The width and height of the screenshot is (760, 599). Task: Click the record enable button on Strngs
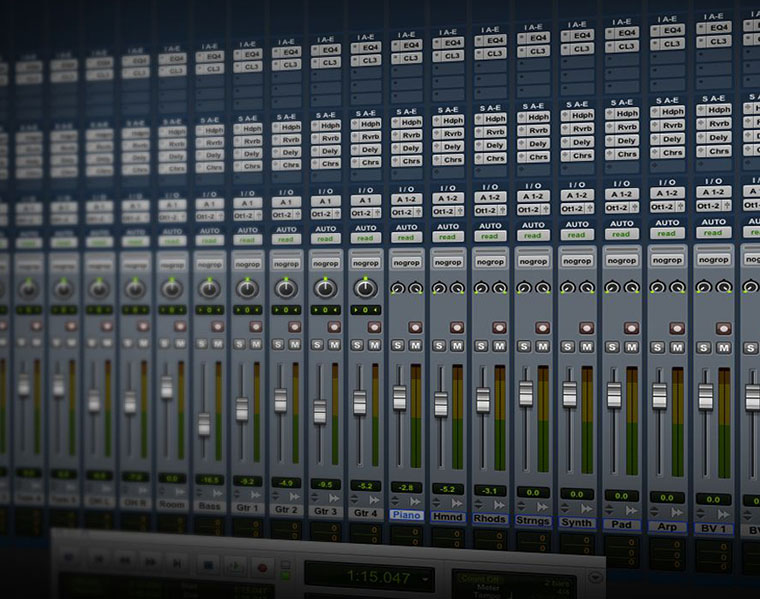tap(542, 327)
